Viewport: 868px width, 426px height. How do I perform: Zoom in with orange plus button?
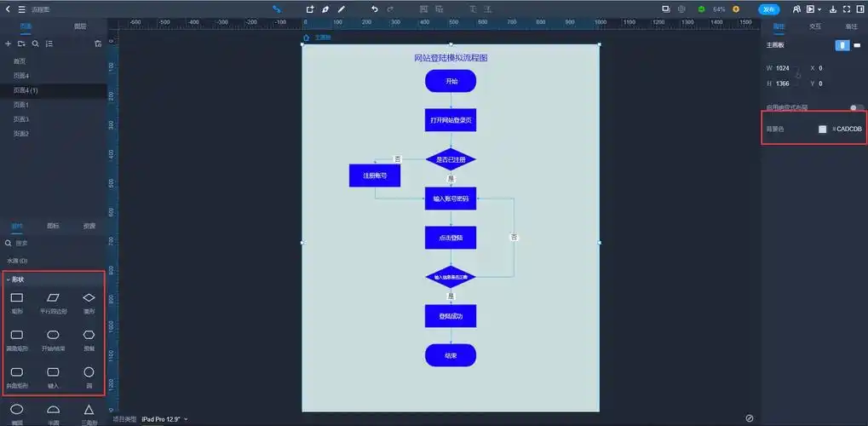tap(736, 9)
